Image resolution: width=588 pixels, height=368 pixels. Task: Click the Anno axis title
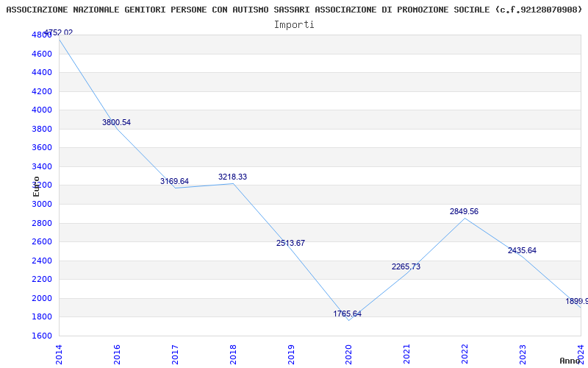point(570,361)
